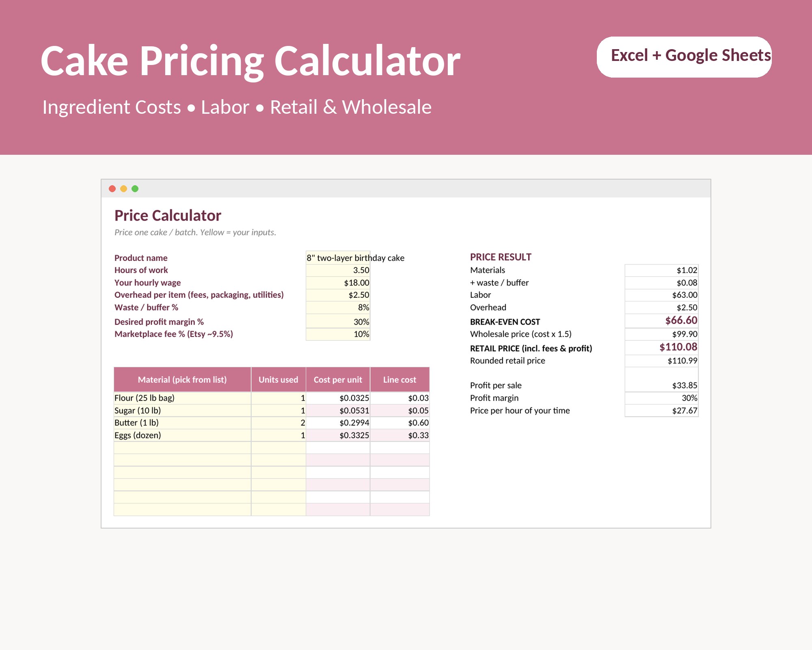Open the Flour (25 lb bag) material cell
The image size is (812, 650).
[x=182, y=398]
